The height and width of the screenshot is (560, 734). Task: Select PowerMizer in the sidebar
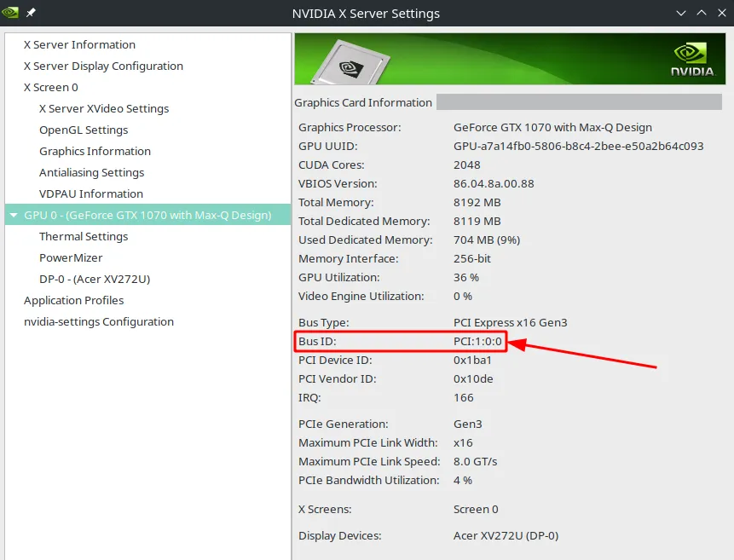click(x=71, y=257)
